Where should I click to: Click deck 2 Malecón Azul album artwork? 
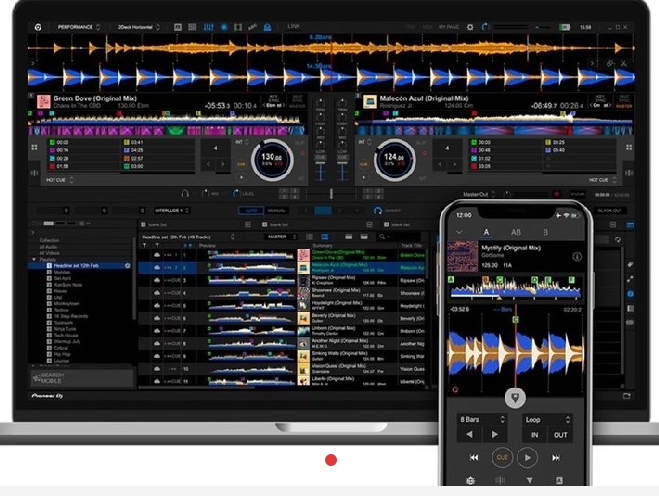point(370,102)
